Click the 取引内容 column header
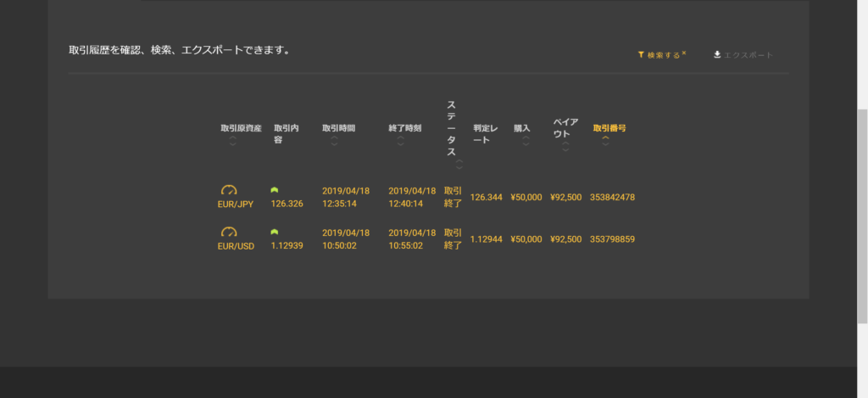 287,133
